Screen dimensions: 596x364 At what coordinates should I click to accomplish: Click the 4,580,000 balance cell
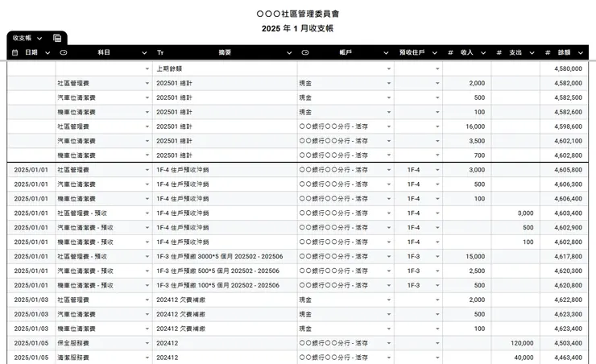[564, 68]
